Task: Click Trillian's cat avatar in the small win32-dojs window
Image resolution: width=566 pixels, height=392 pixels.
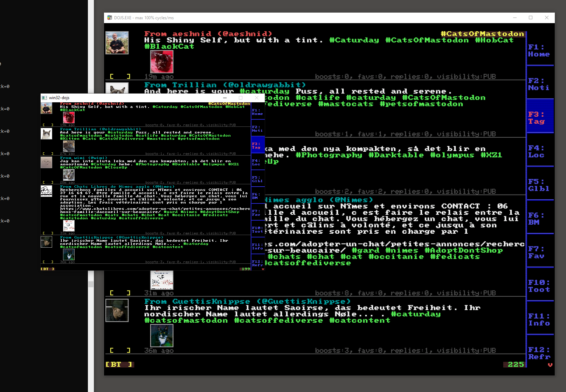Action: click(46, 134)
